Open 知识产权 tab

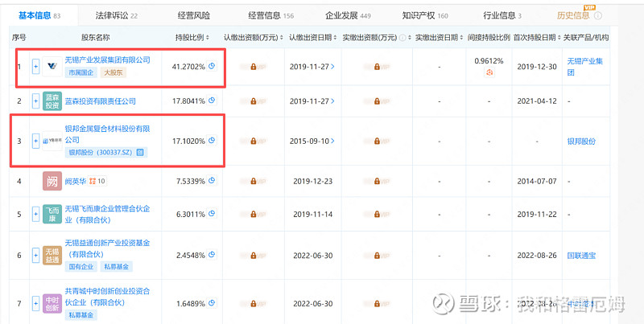(x=425, y=15)
